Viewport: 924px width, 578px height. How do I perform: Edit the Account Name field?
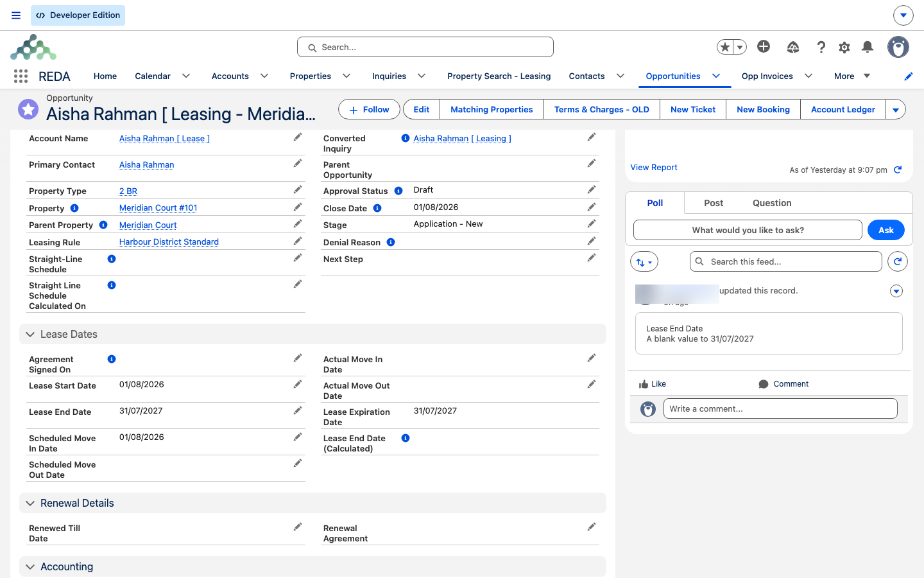coord(298,137)
